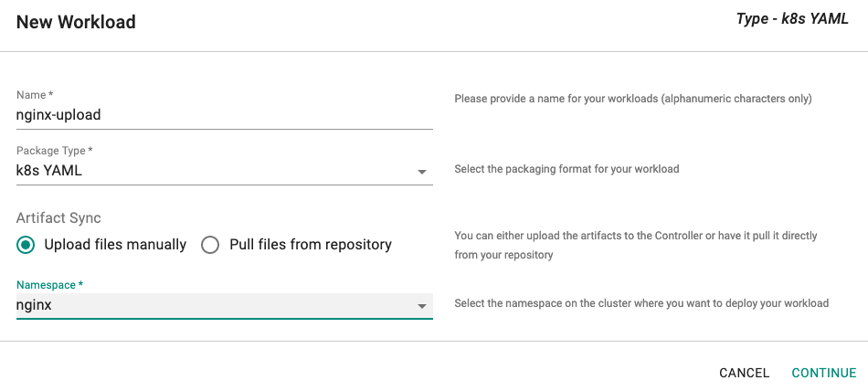Click the namespace selection help text
Image resolution: width=868 pixels, height=391 pixels.
[641, 303]
